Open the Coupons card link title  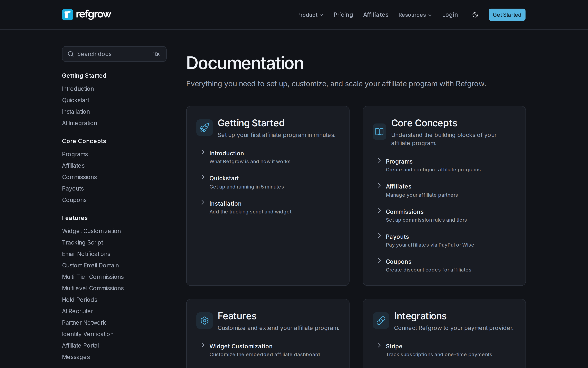(x=399, y=262)
